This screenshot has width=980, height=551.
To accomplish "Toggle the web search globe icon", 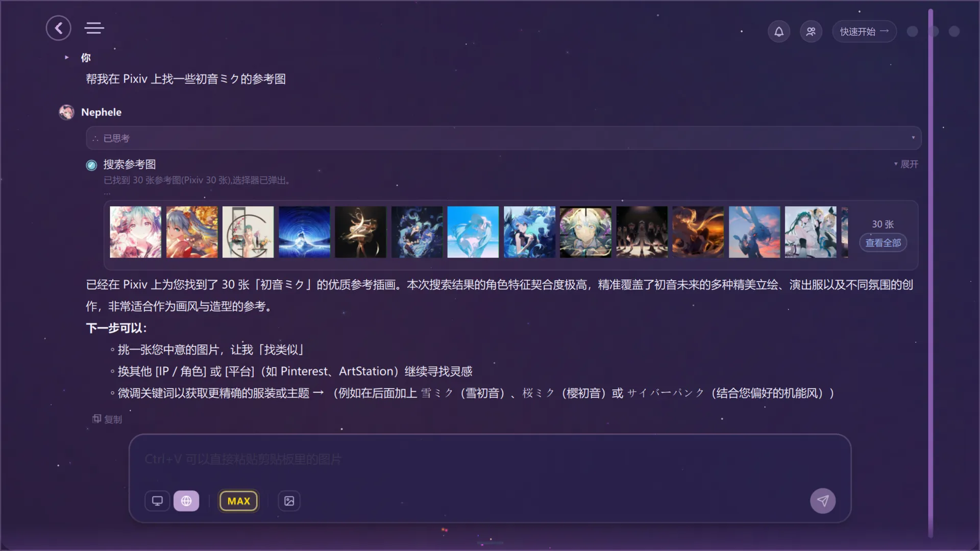I will [186, 501].
